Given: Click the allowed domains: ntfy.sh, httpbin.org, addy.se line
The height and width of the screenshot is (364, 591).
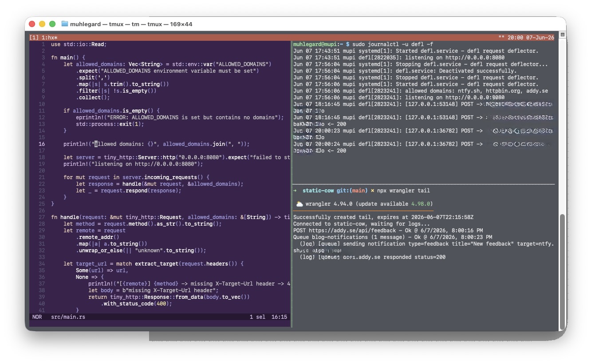Looking at the screenshot, I should 421,91.
